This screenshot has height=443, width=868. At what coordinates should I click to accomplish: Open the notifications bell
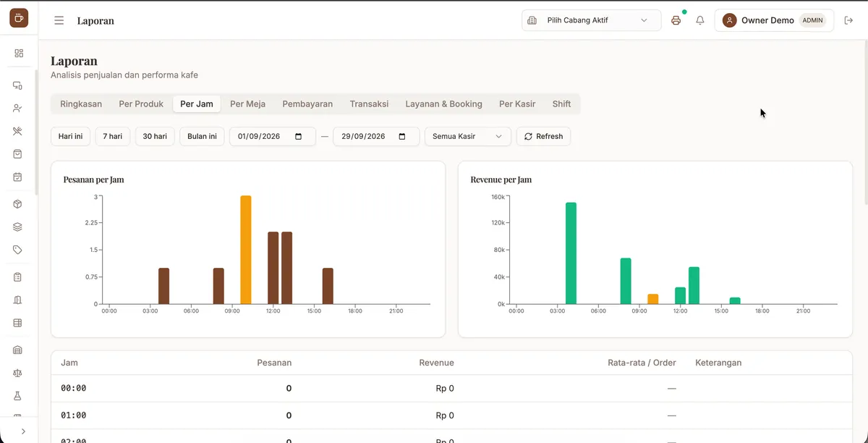point(700,20)
